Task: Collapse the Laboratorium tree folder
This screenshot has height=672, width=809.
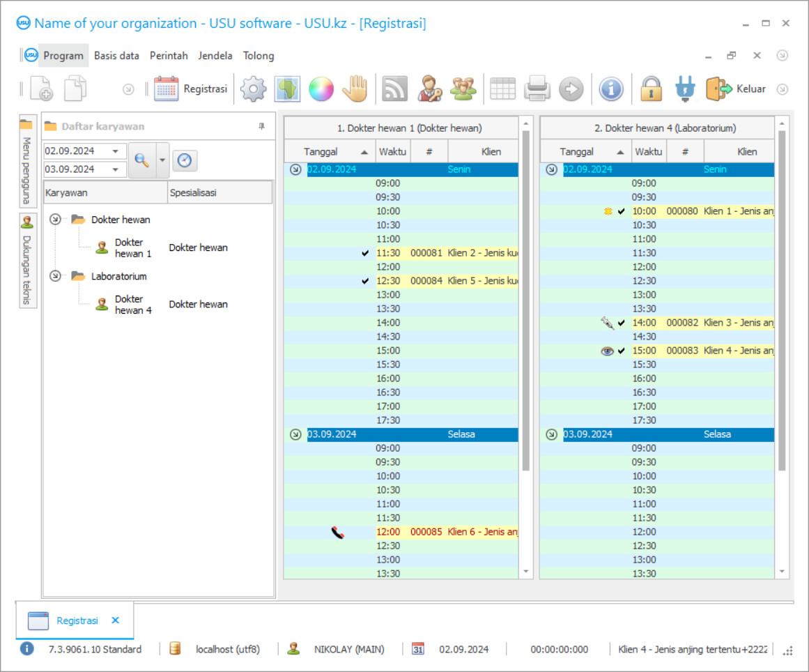Action: click(x=55, y=276)
